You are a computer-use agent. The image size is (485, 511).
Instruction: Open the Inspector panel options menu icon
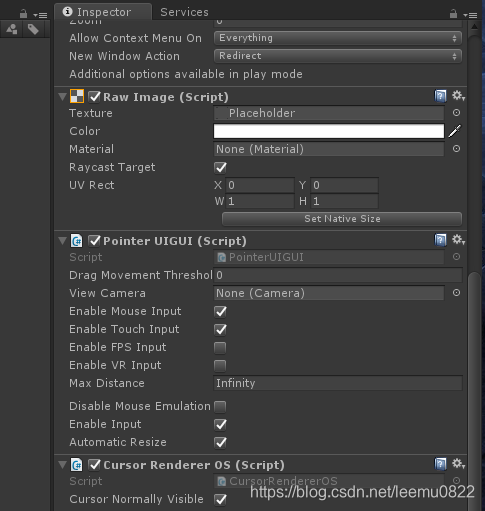(x=470, y=15)
